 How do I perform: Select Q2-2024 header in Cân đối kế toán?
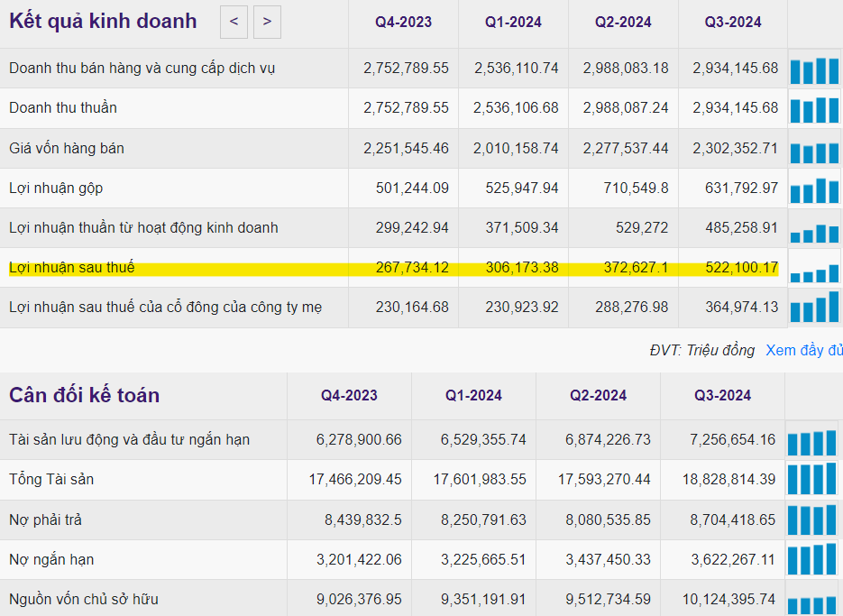point(598,395)
